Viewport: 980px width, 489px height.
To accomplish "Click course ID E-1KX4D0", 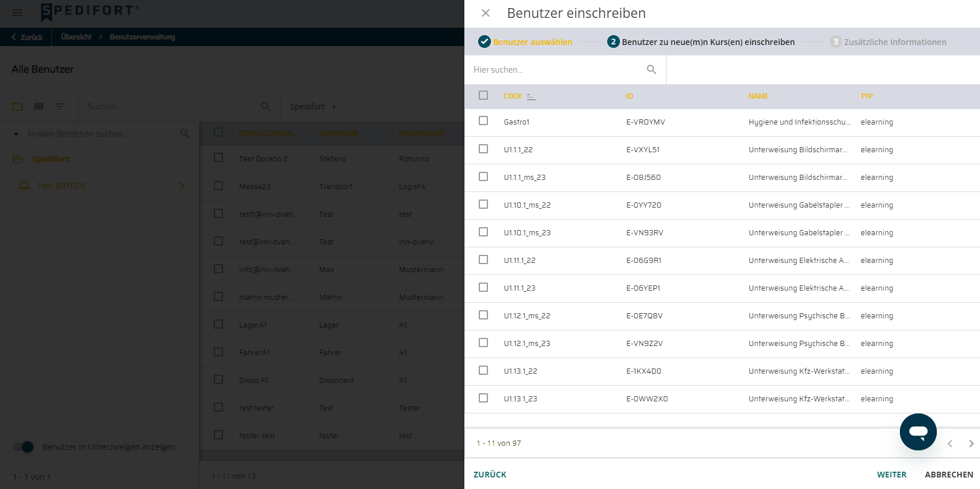I will [644, 371].
